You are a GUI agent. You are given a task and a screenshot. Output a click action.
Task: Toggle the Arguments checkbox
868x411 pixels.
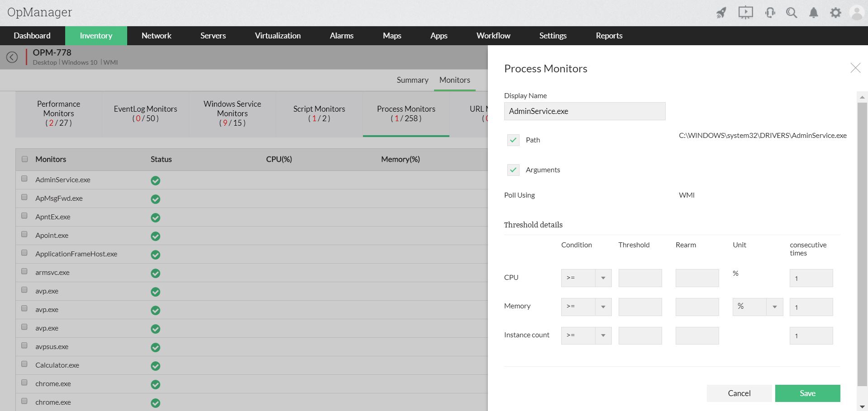[x=513, y=170]
